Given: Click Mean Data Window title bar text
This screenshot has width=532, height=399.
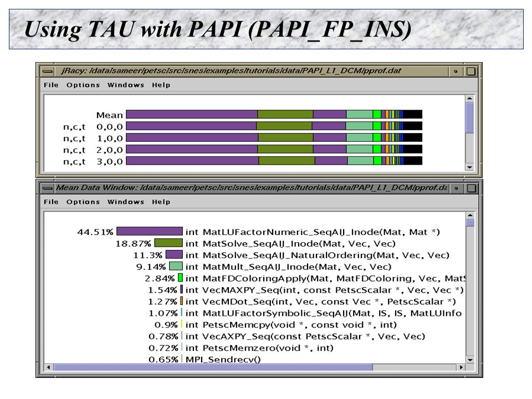Looking at the screenshot, I should pyautogui.click(x=252, y=188).
